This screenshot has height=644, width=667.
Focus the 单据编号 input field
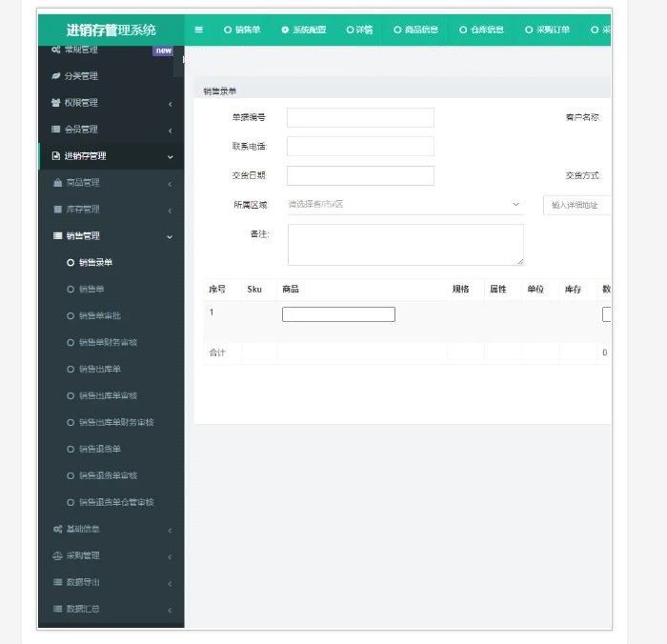(360, 117)
